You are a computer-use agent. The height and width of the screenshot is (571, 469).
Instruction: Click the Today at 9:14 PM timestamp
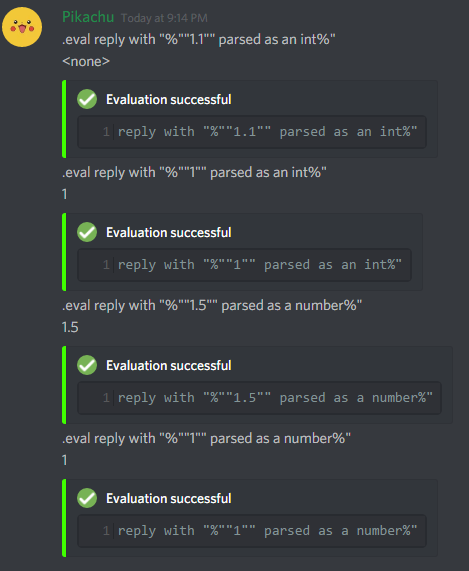pos(164,18)
